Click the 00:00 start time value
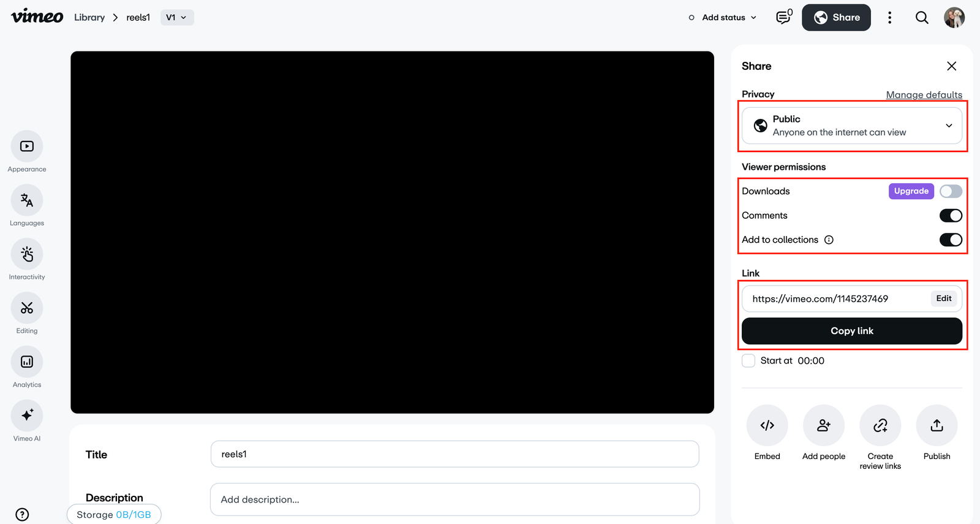 [811, 361]
